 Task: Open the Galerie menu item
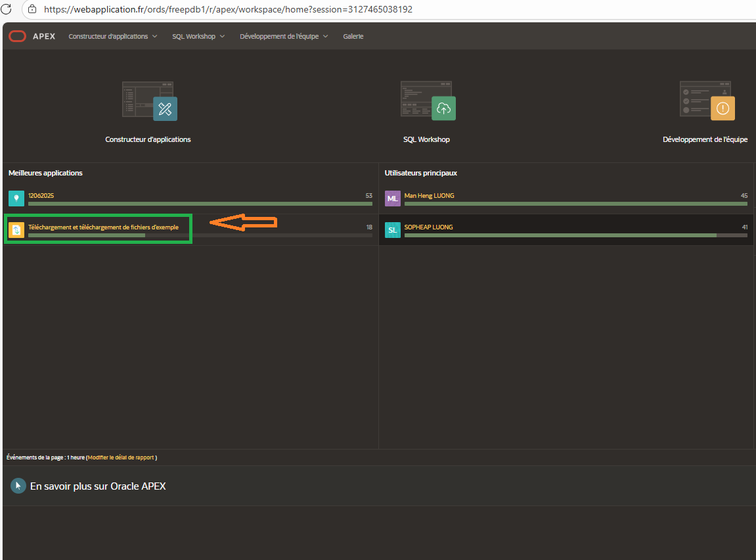353,37
